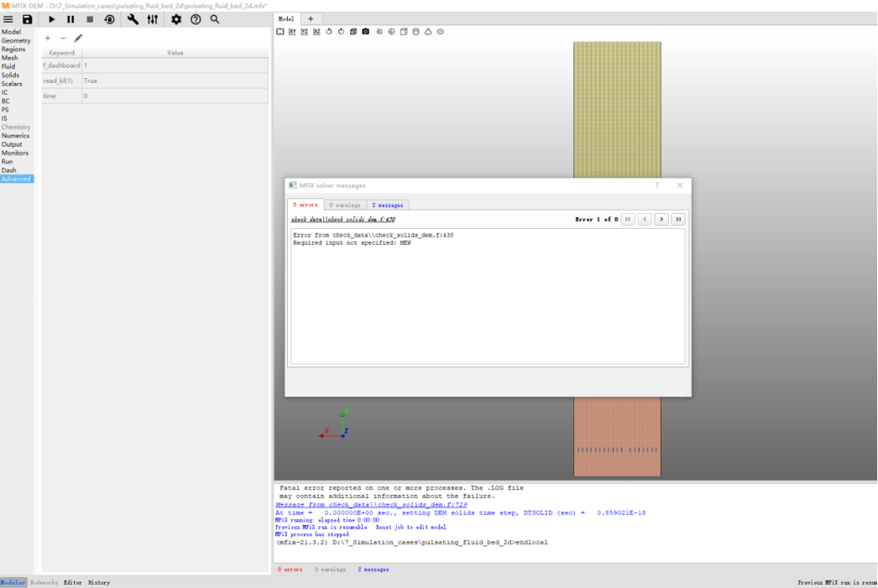Reset the job with the circular restore icon
This screenshot has width=878, height=588.
[109, 19]
